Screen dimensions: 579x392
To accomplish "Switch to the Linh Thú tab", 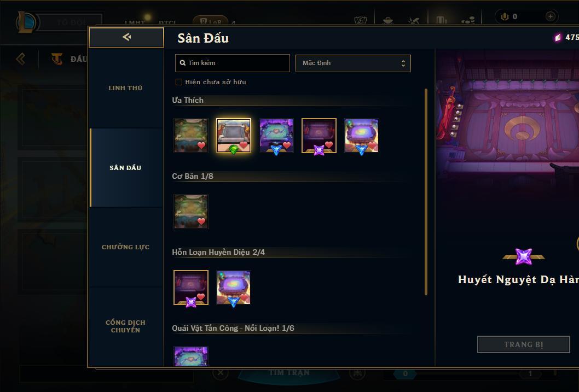I will (x=125, y=88).
